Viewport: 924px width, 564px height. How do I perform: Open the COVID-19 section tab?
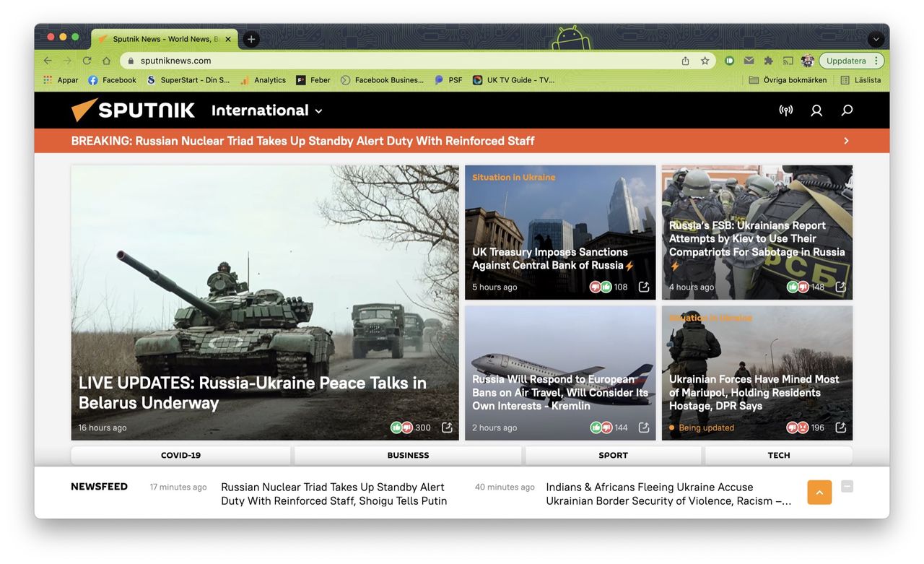180,455
